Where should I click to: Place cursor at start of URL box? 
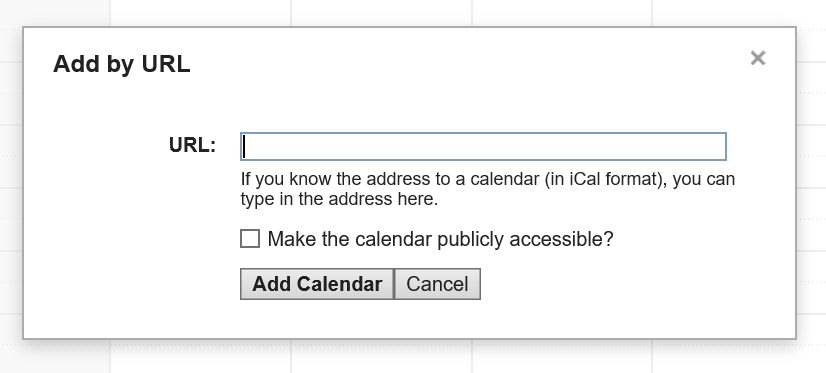point(245,146)
